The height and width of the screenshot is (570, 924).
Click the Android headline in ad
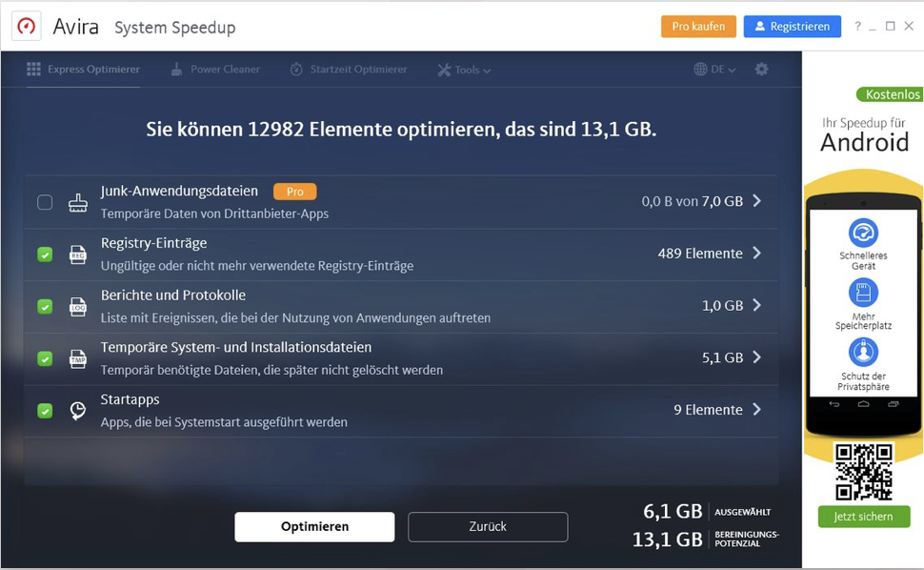tap(865, 142)
